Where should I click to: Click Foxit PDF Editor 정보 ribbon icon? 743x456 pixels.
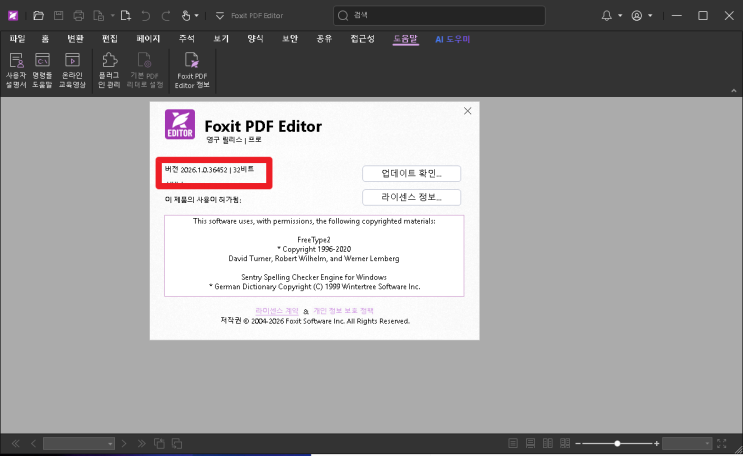coord(192,70)
